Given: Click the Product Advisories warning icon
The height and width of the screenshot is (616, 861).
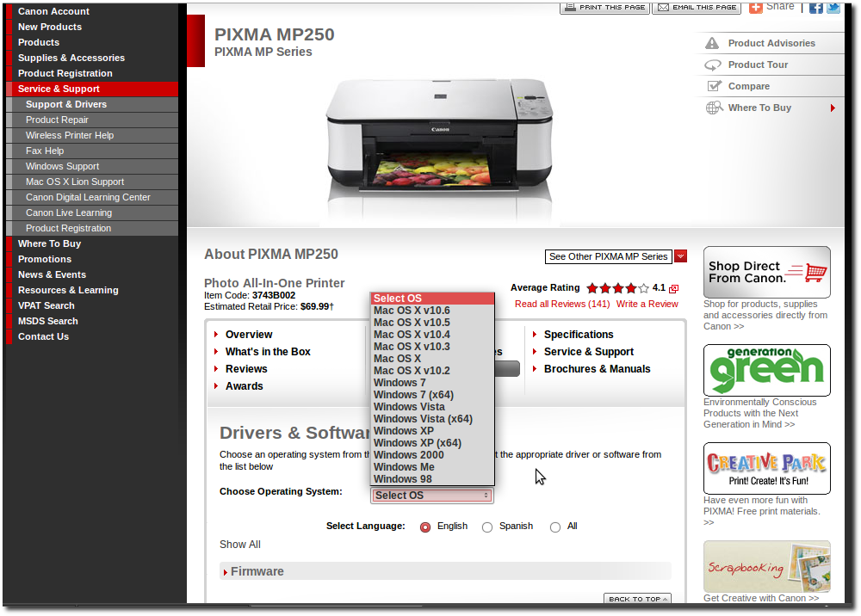Looking at the screenshot, I should click(x=712, y=43).
